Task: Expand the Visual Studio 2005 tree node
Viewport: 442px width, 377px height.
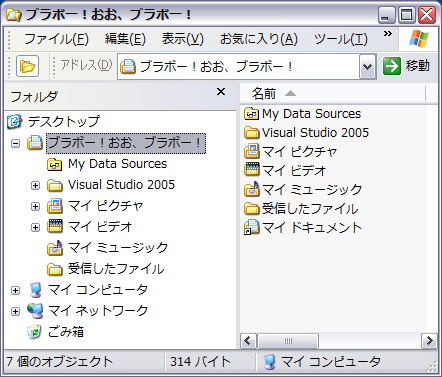Action: point(35,185)
